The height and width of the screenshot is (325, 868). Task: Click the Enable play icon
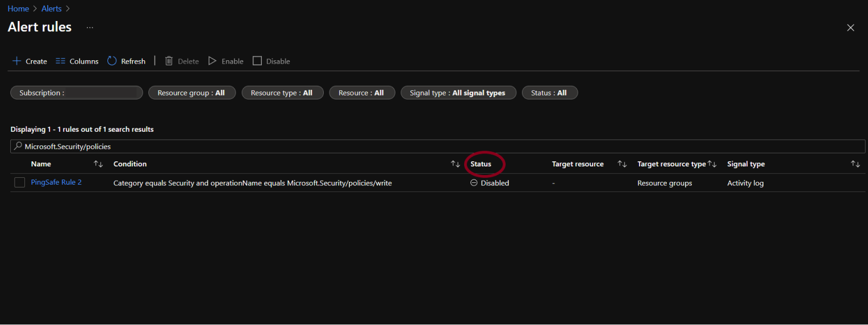[x=212, y=61]
